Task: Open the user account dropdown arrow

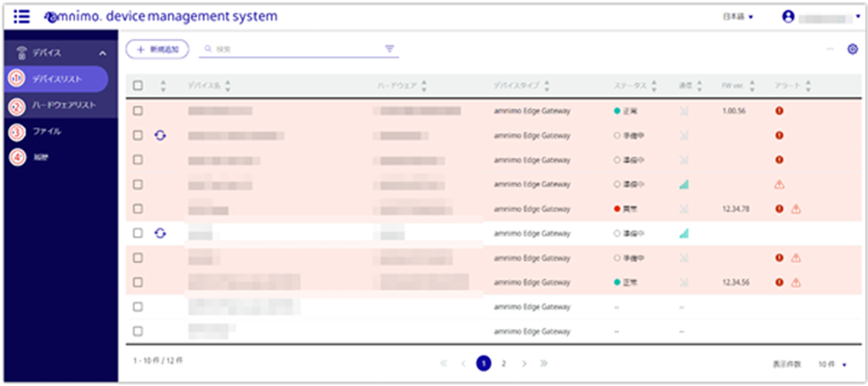Action: point(858,17)
